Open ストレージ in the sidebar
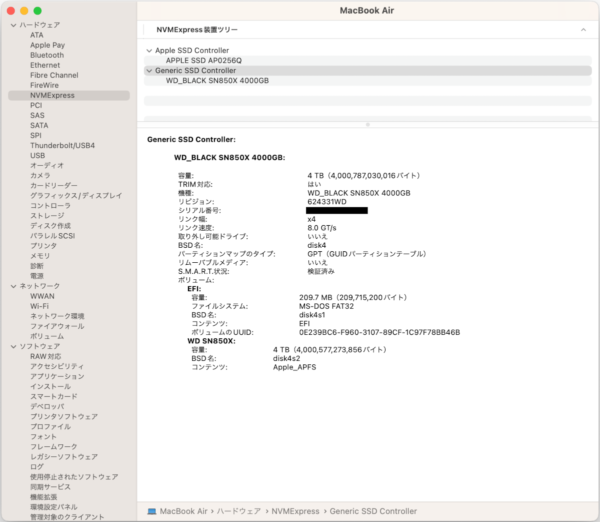Viewport: 600px width, 522px height. pyautogui.click(x=47, y=216)
